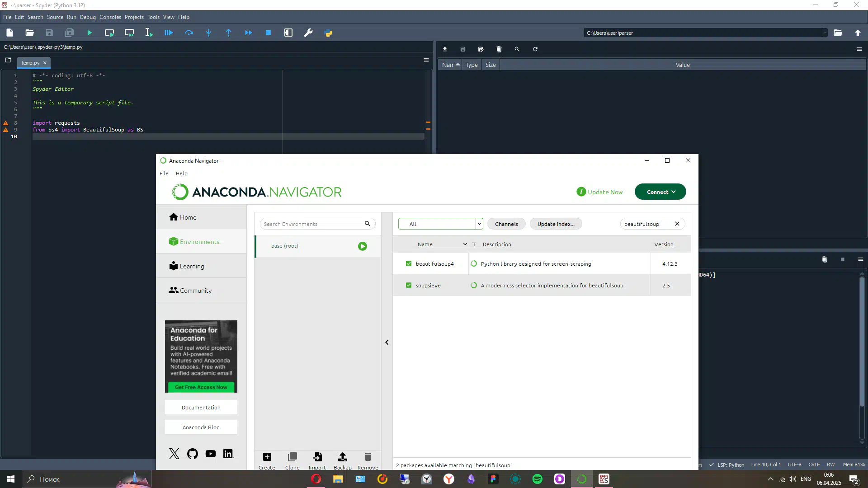Screen dimensions: 868x488
Task: Click the Search Environments field
Action: pyautogui.click(x=317, y=224)
